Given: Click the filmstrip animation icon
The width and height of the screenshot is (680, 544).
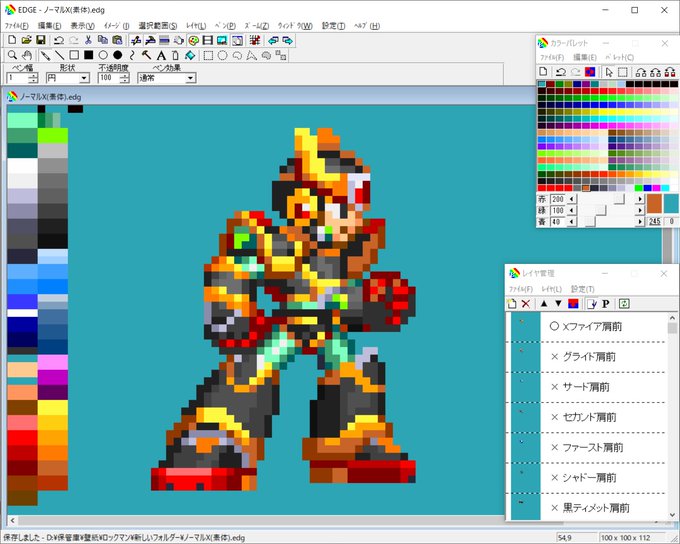Looking at the screenshot, I should [x=208, y=40].
